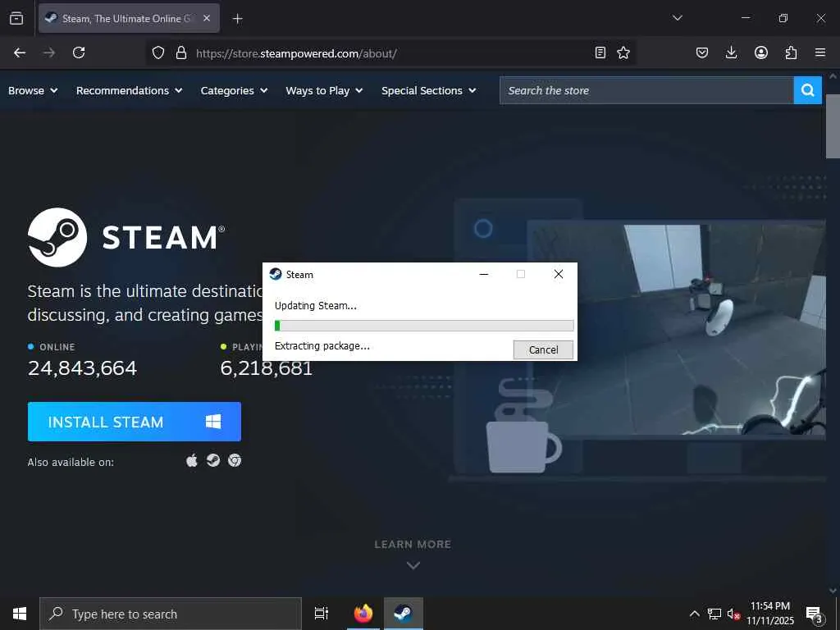
Task: Click Steam icon in dialog title
Action: click(276, 274)
